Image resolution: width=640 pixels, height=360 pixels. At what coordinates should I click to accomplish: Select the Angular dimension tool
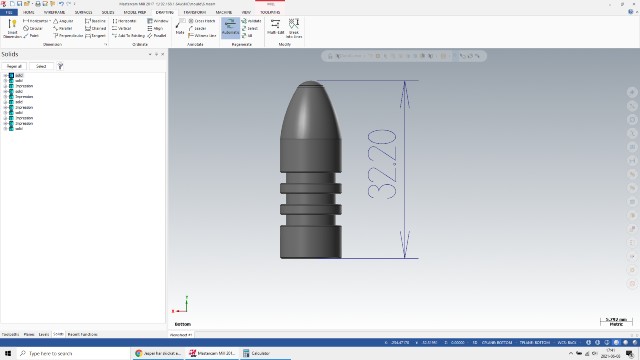(x=63, y=21)
